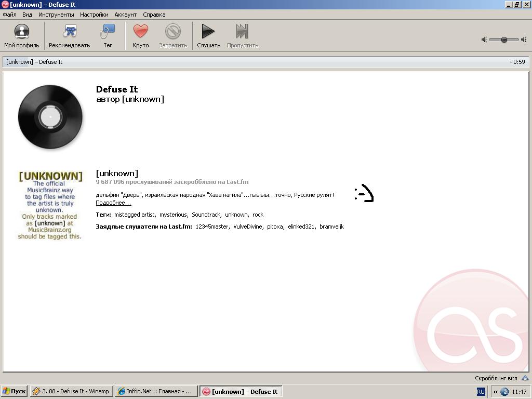532x399 pixels.
Task: Switch to Inffin.Net browser taskbar button
Action: (156, 391)
